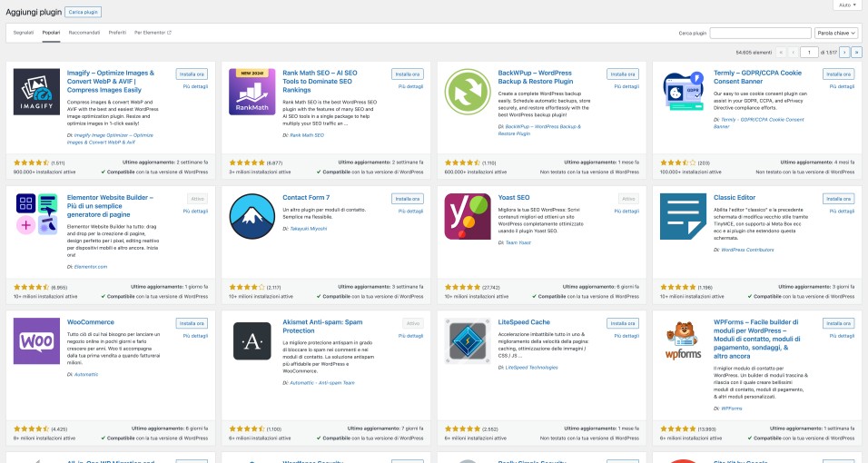Viewport: 868px width, 463px height.
Task: Click Installa ora for Imagify
Action: click(x=192, y=74)
